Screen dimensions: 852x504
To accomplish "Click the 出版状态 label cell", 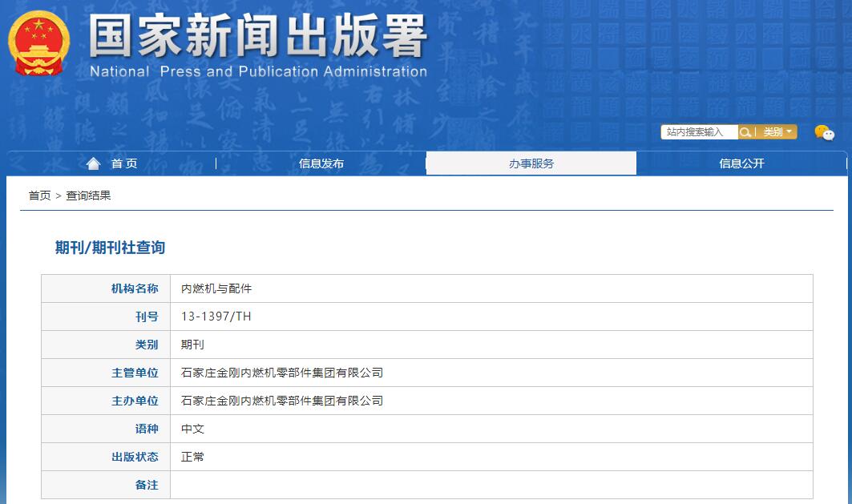I will pyautogui.click(x=106, y=457).
